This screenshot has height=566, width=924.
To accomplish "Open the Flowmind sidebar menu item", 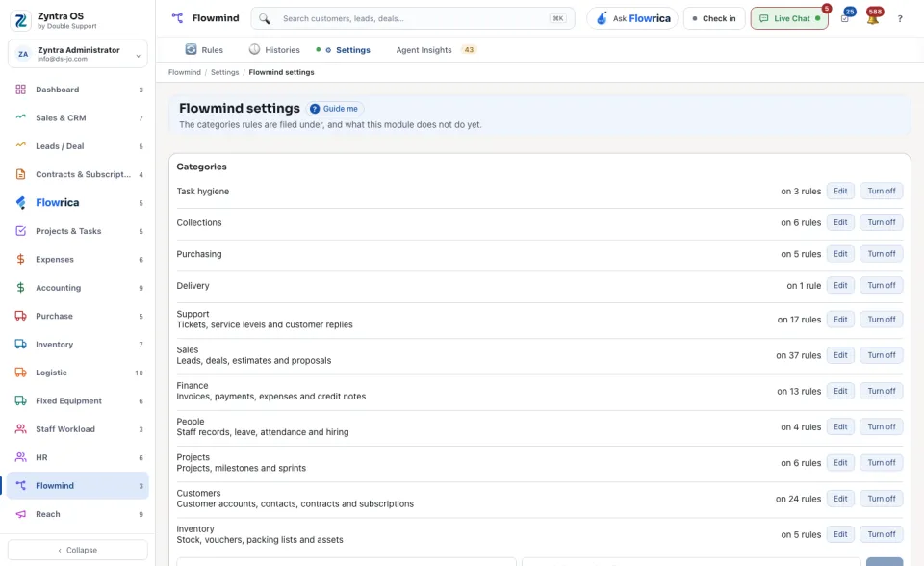I will tap(78, 486).
